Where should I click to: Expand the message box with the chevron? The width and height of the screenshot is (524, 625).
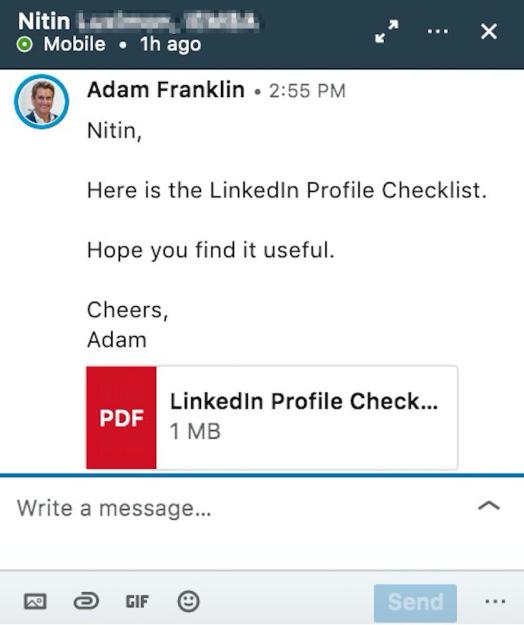(489, 506)
